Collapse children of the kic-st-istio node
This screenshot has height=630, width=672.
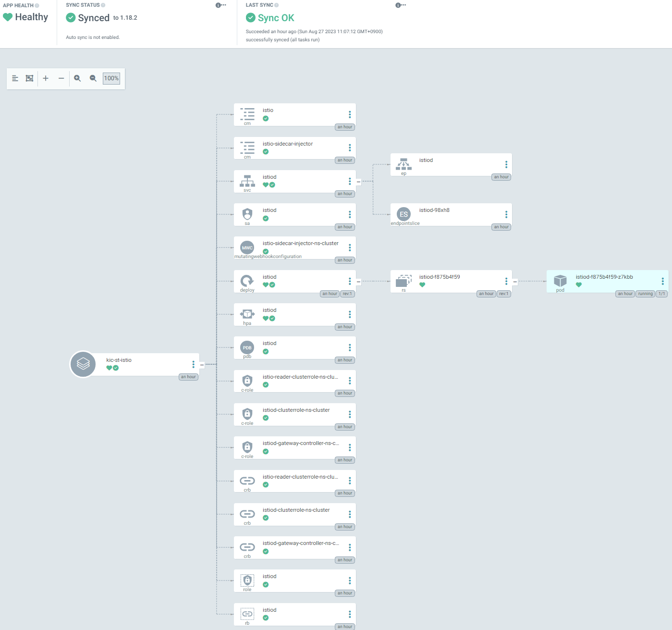202,365
